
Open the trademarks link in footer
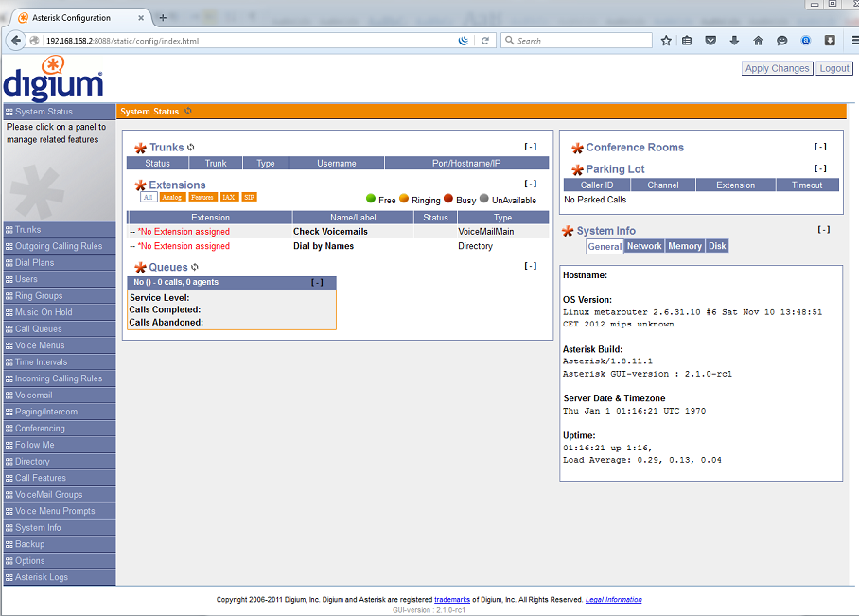(x=452, y=600)
